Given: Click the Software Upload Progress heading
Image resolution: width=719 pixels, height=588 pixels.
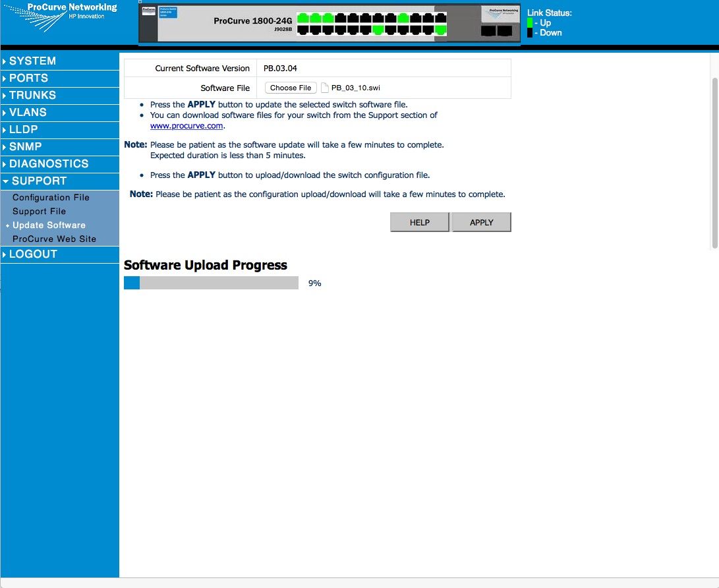Looking at the screenshot, I should pos(206,265).
